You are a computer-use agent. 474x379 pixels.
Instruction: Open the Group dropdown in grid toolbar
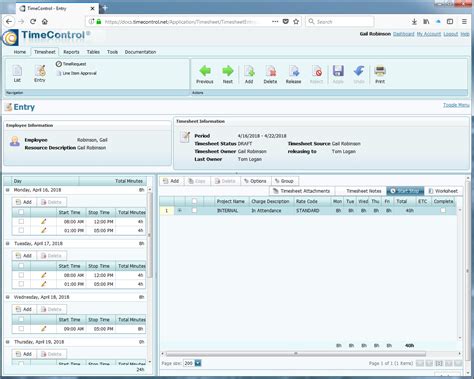point(285,181)
